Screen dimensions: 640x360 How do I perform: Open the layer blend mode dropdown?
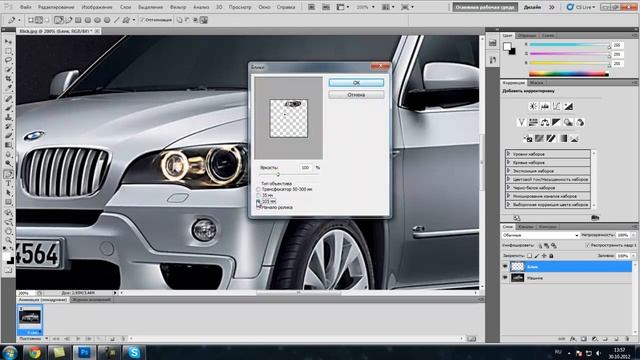[540, 235]
